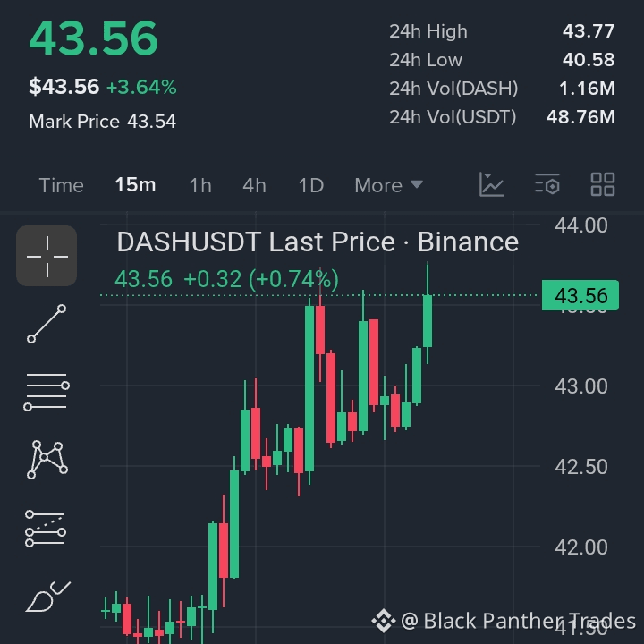Switch to Time chart view
This screenshot has height=644, width=644.
pos(61,185)
